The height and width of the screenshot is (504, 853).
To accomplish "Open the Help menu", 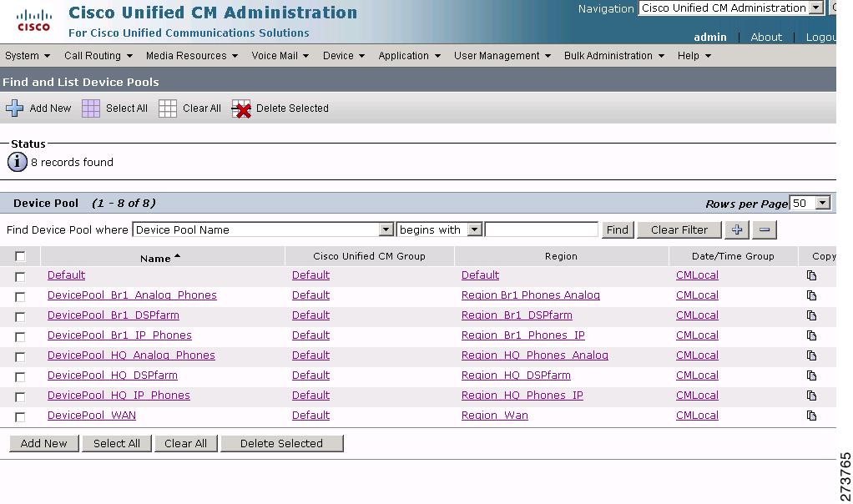I will click(x=694, y=56).
